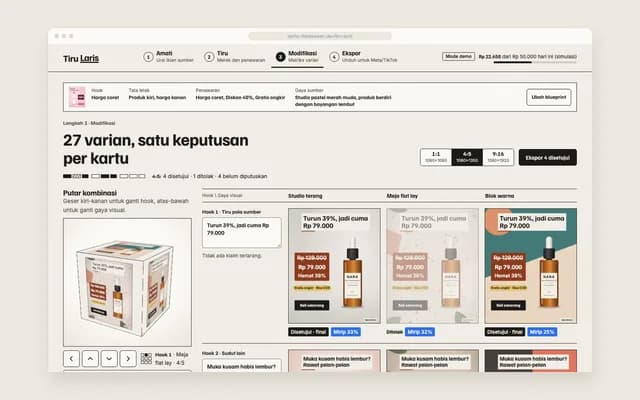Select the Studio terang column header
640x400 pixels.
(305, 196)
